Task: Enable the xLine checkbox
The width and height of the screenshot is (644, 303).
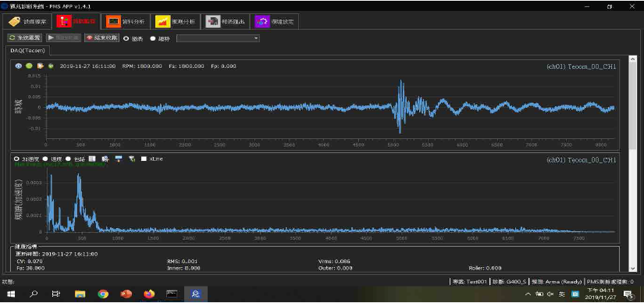Action: (x=144, y=159)
